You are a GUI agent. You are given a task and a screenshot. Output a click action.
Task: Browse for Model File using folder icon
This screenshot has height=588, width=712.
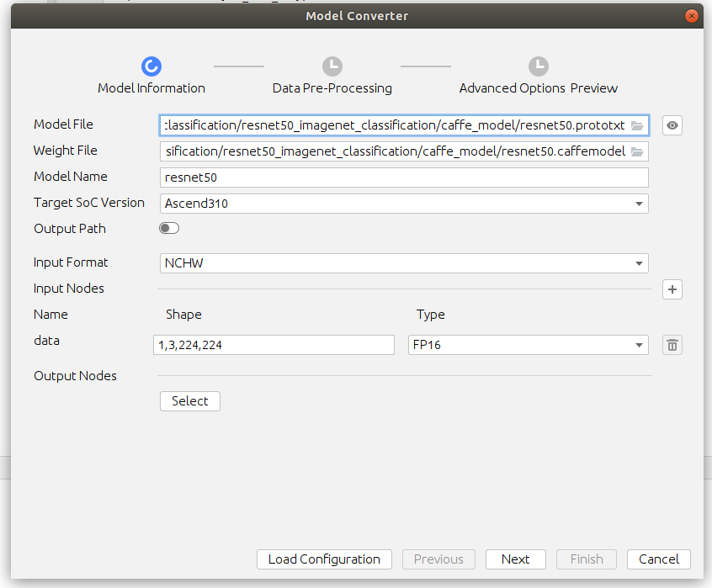click(637, 125)
